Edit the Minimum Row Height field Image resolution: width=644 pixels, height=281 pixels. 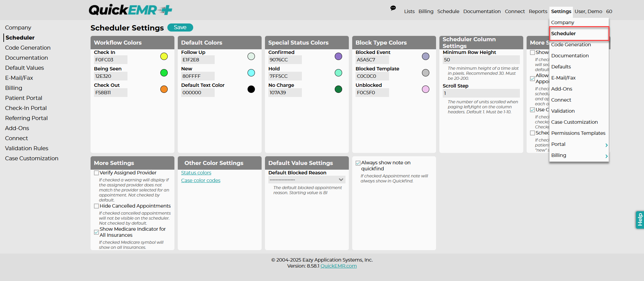click(x=481, y=60)
